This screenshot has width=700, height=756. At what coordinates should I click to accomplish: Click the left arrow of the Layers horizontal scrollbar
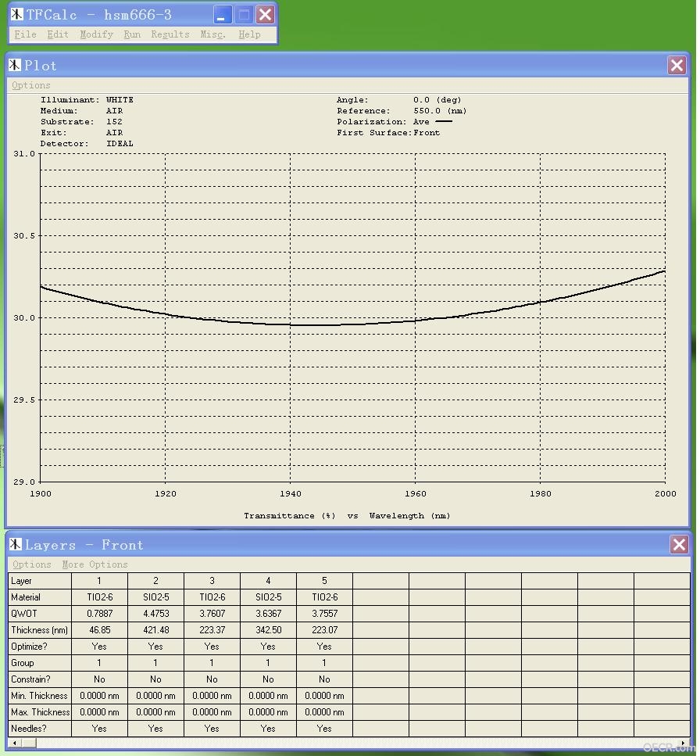14,743
